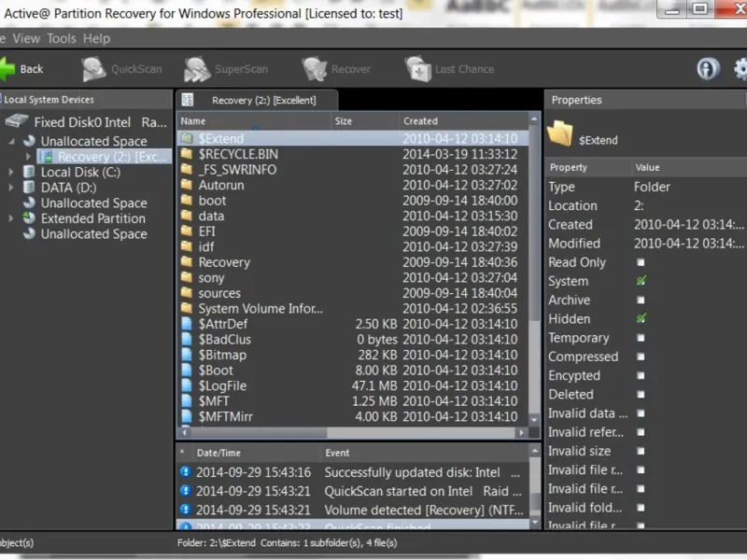
Task: Click the sources folder icon
Action: tap(187, 293)
